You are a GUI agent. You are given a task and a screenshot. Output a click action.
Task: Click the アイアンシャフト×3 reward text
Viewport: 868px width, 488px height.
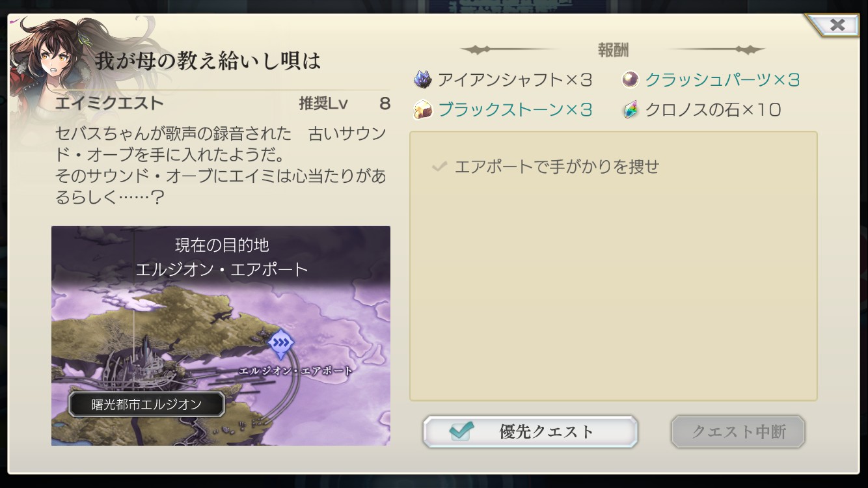(x=515, y=80)
